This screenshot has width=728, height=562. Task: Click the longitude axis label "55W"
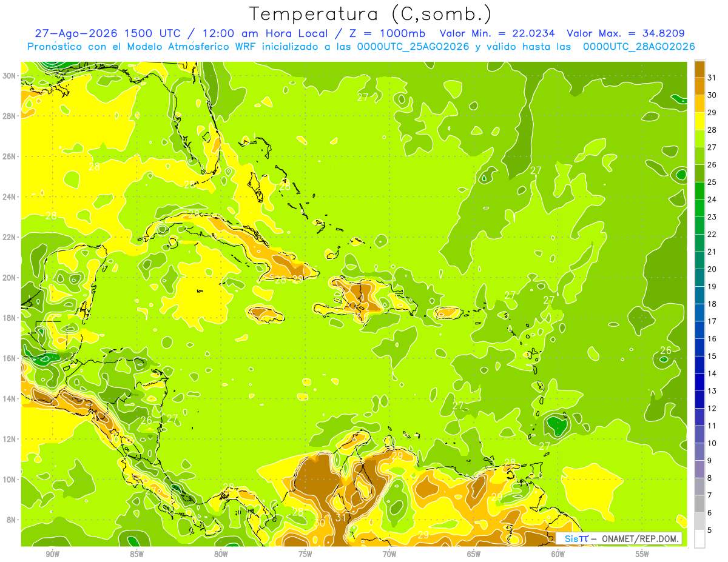pos(642,554)
